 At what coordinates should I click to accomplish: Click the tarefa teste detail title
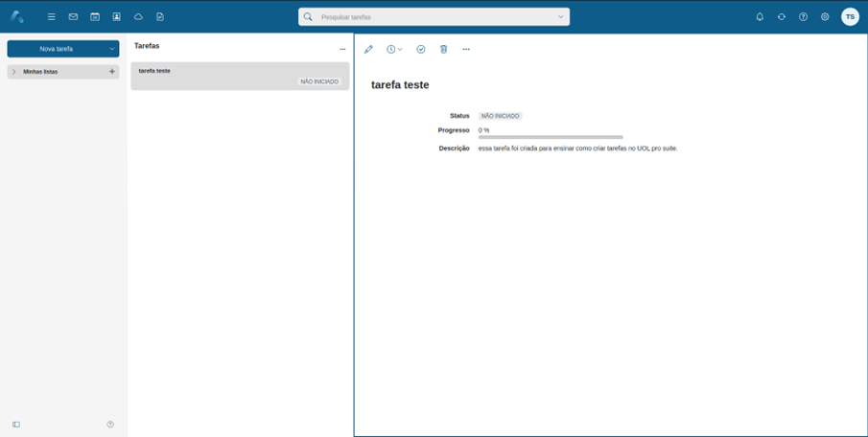point(400,85)
